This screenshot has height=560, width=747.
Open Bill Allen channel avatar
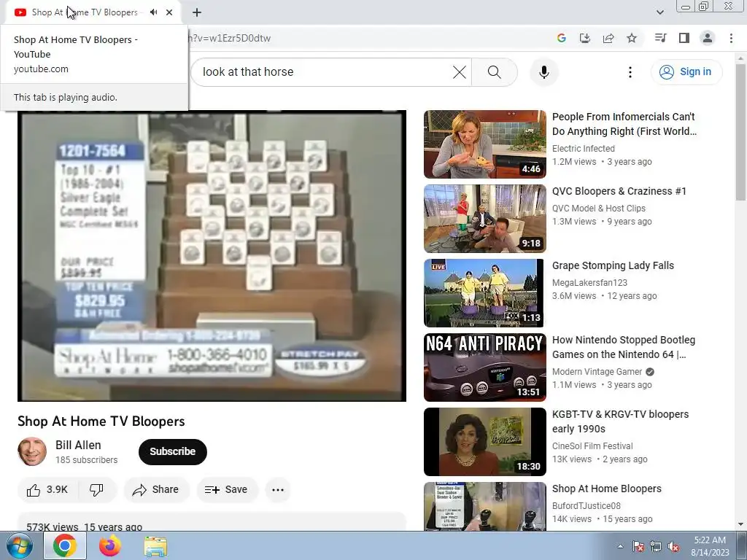tap(32, 451)
